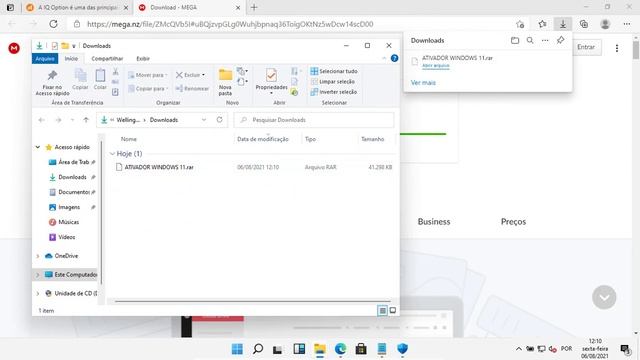Open the Copiar para dropdown
Viewport: 640px width, 360px height.
coord(148,88)
